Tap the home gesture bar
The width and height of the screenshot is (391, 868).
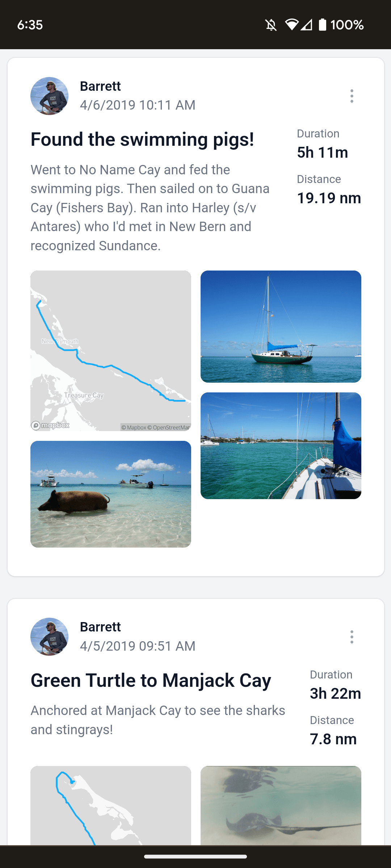(195, 856)
